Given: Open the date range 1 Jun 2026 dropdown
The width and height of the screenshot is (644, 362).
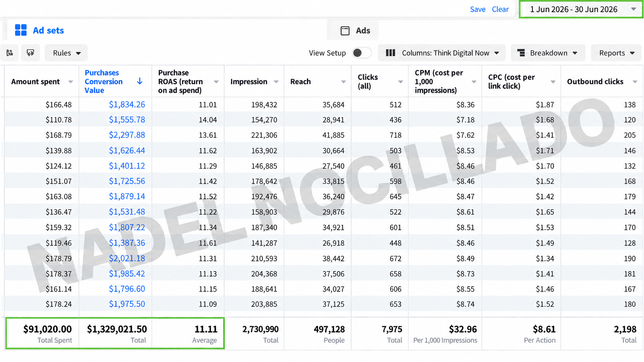Looking at the screenshot, I should pos(581,9).
